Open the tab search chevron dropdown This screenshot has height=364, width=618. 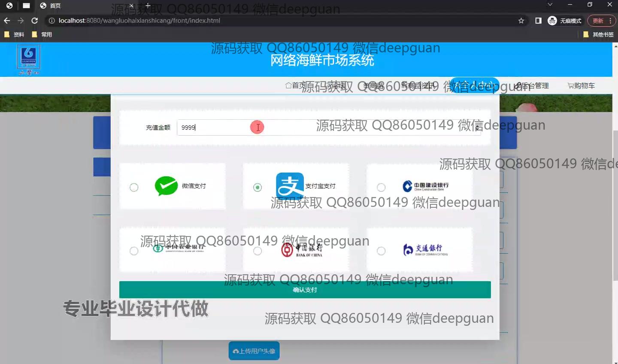click(x=550, y=5)
